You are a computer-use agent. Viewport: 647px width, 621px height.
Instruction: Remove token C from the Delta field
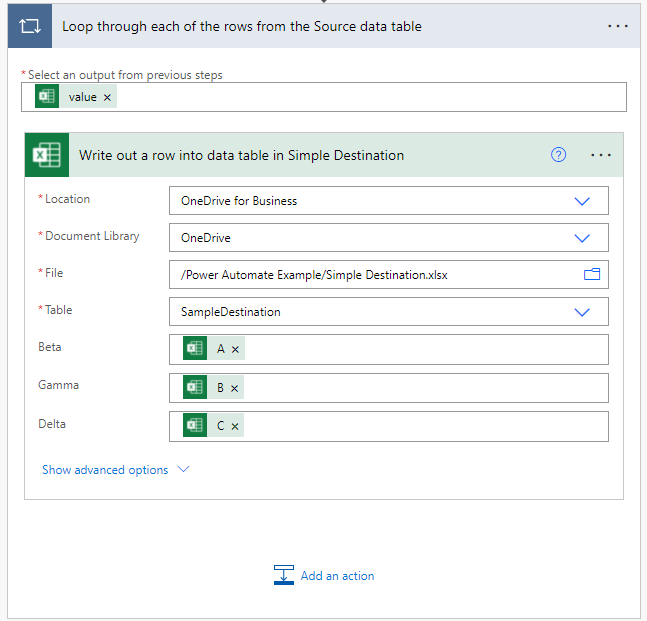click(x=235, y=426)
